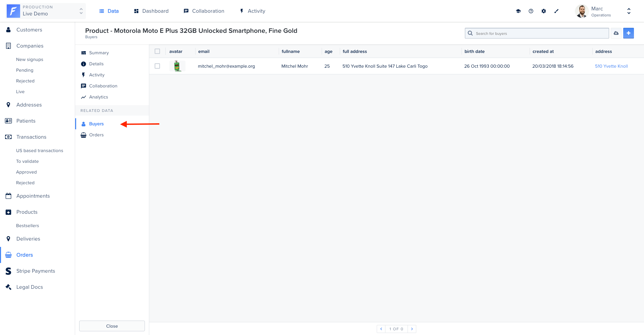Open the Bestsellers segment
This screenshot has width=644, height=335.
click(x=28, y=226)
